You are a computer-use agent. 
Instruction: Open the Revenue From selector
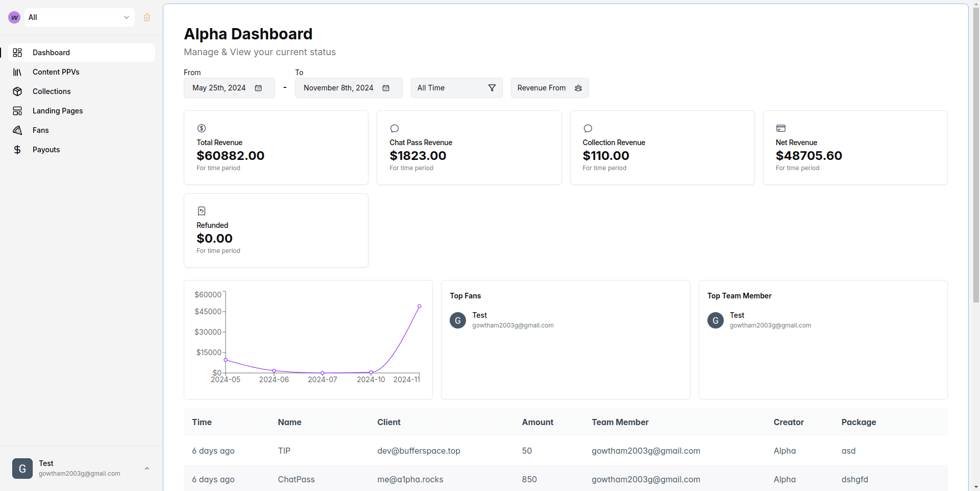(550, 88)
